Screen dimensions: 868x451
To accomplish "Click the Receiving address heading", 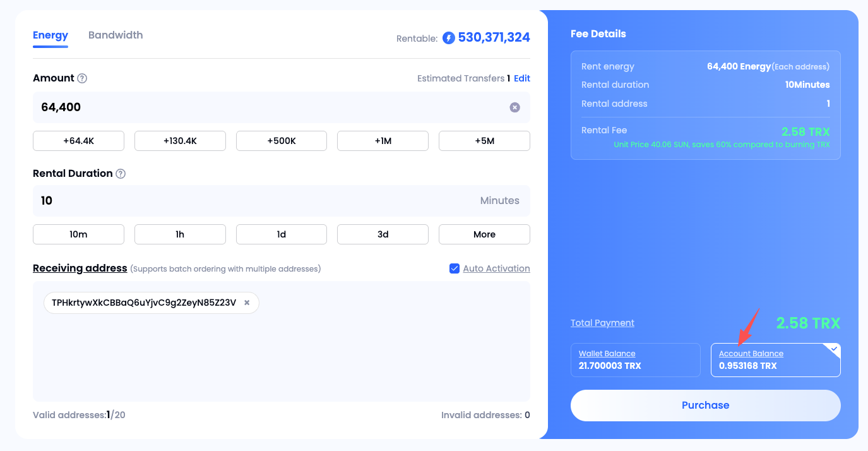I will tap(80, 268).
